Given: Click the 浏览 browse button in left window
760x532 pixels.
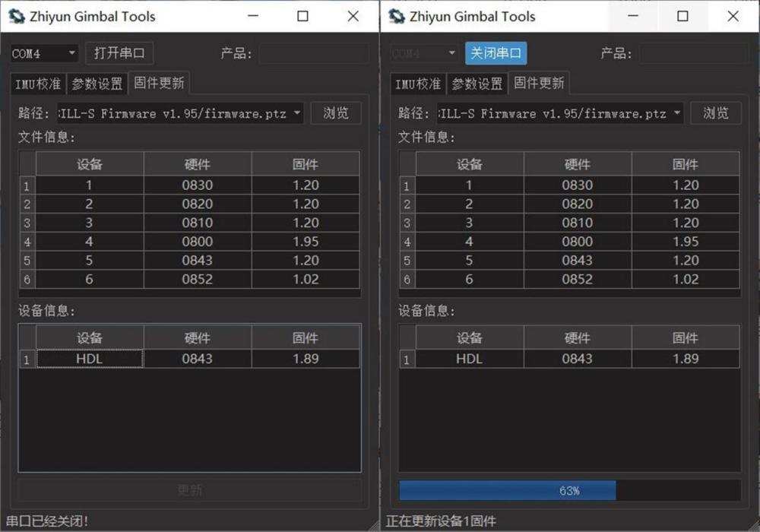Looking at the screenshot, I should pos(335,113).
